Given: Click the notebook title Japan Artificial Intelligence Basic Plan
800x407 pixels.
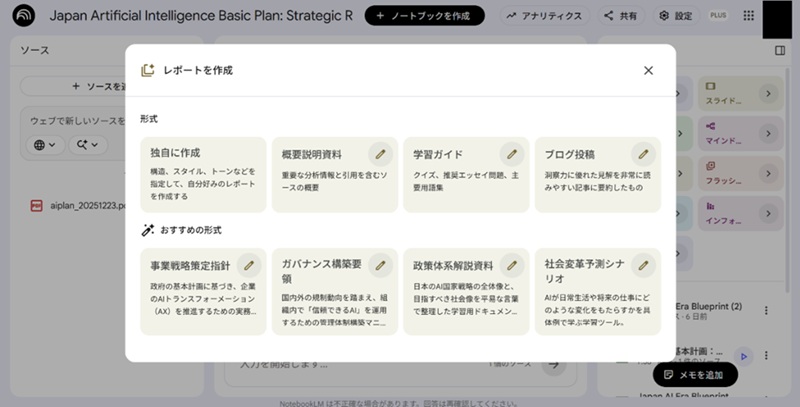Looking at the screenshot, I should coord(201,16).
